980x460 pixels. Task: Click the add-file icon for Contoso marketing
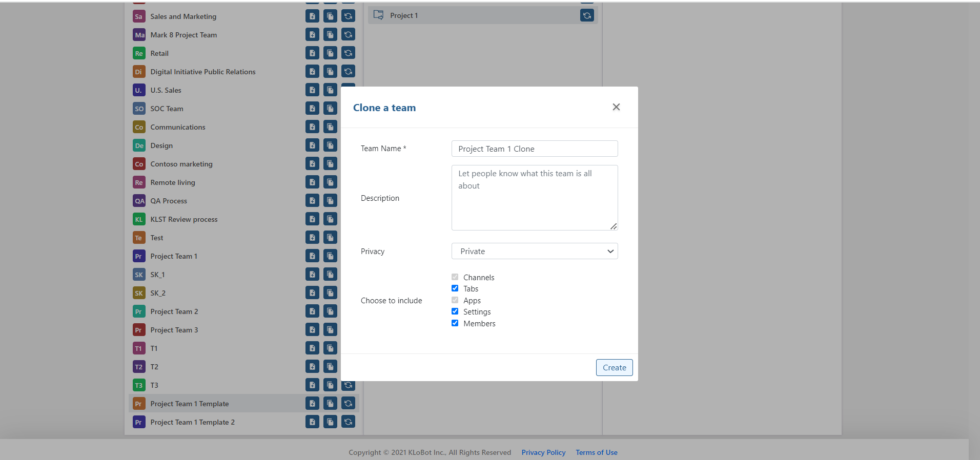[x=312, y=164]
